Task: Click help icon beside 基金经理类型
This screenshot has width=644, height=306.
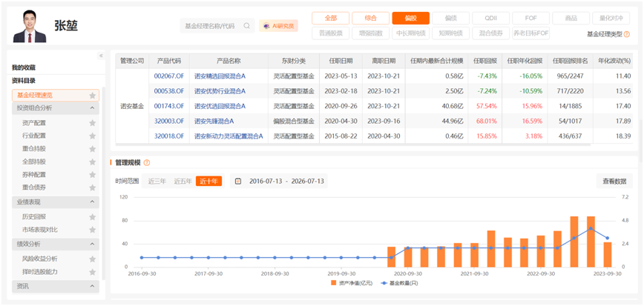Action: click(627, 35)
